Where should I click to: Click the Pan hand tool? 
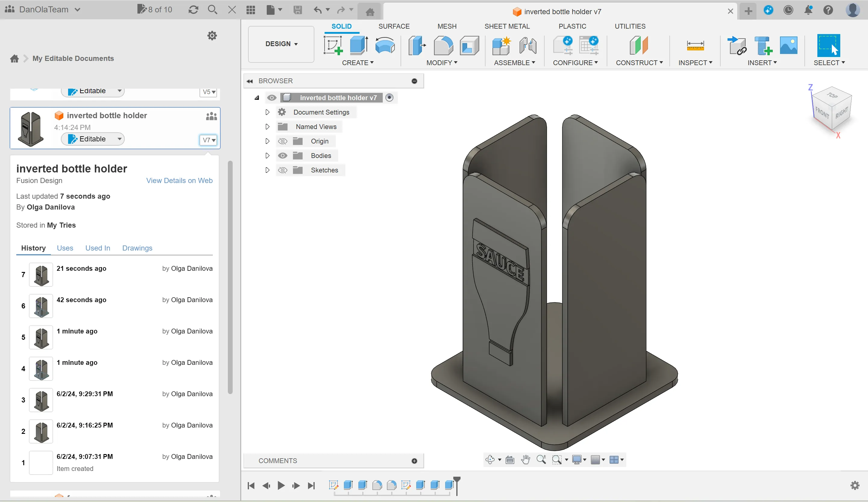coord(526,459)
